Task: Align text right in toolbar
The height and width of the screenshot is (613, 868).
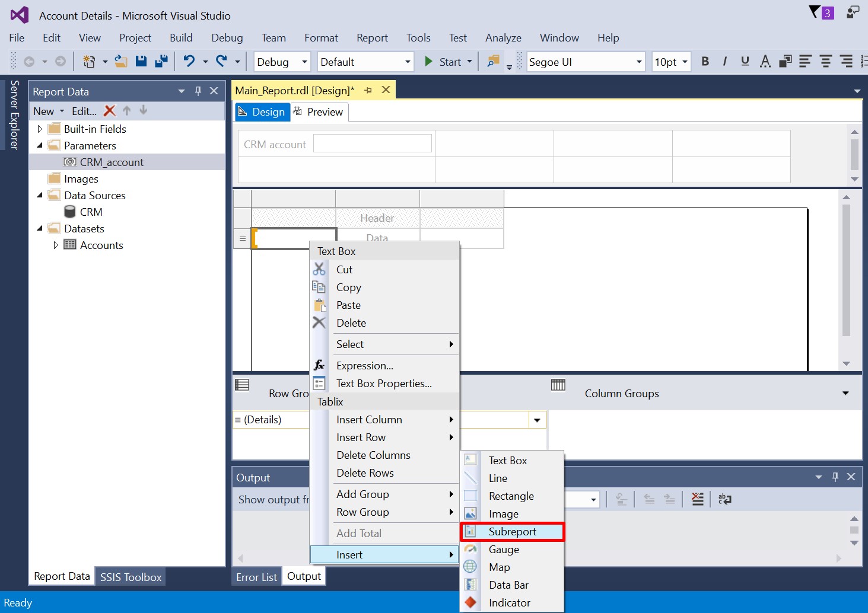Action: click(846, 61)
